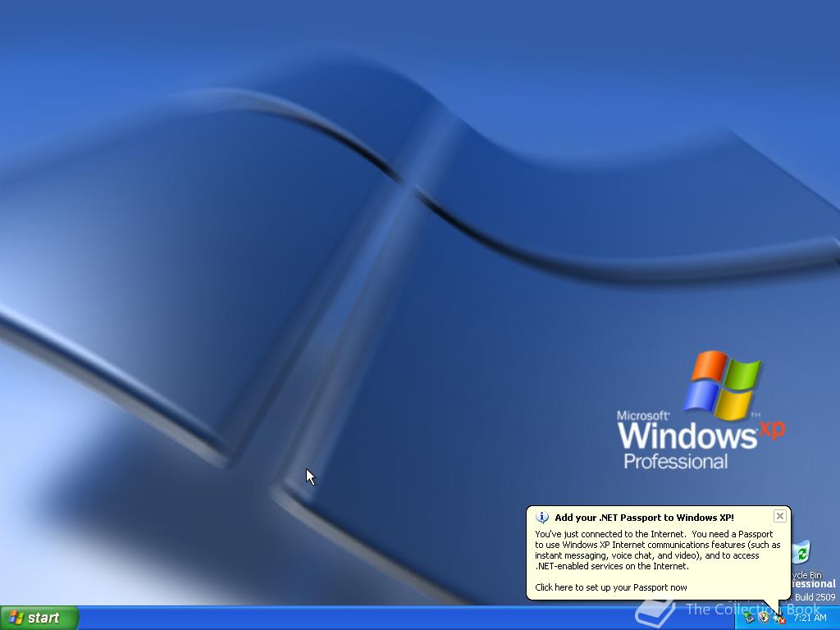Click the Safely Remove Hardware tray icon

pyautogui.click(x=749, y=618)
